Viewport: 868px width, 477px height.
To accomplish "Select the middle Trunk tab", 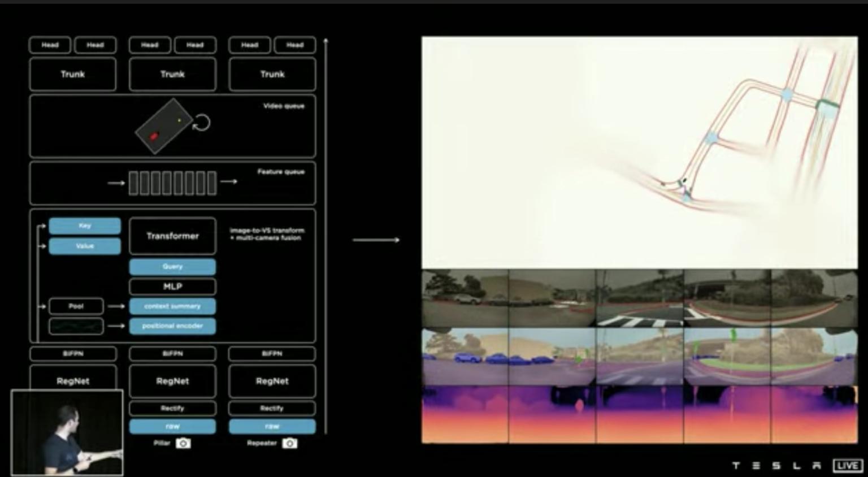I will (172, 74).
